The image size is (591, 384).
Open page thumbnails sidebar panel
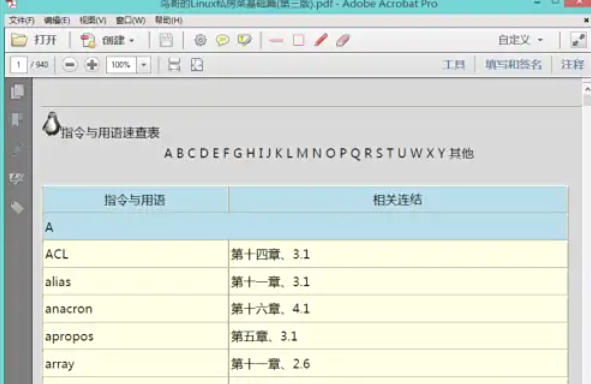(17, 92)
